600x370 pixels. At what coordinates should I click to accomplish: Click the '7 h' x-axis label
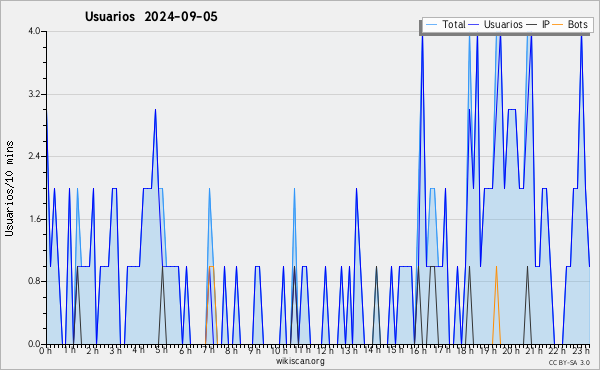pyautogui.click(x=209, y=350)
